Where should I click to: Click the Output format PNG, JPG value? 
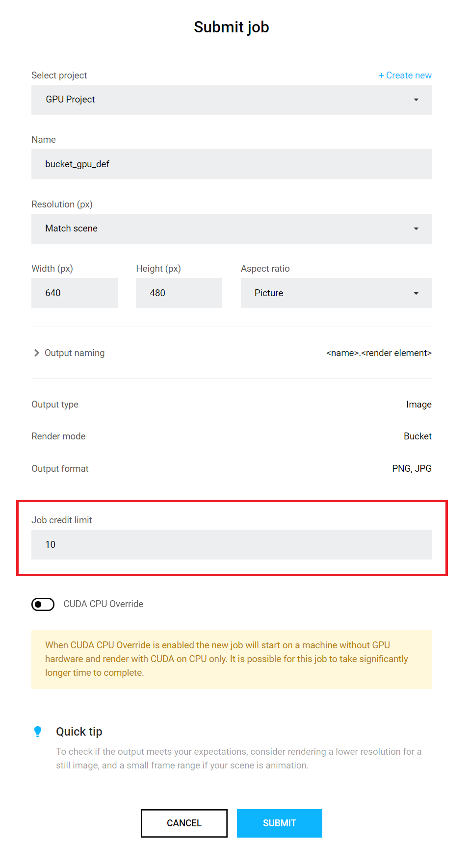(x=412, y=469)
